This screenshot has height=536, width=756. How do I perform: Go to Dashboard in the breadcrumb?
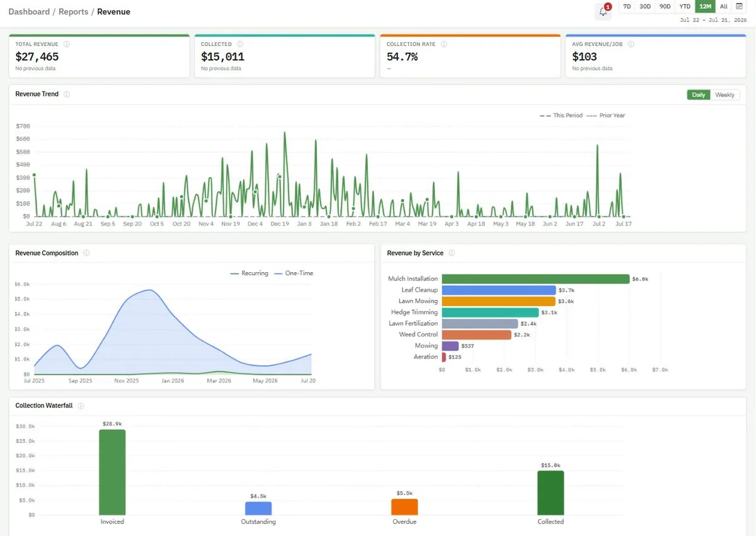pos(29,12)
